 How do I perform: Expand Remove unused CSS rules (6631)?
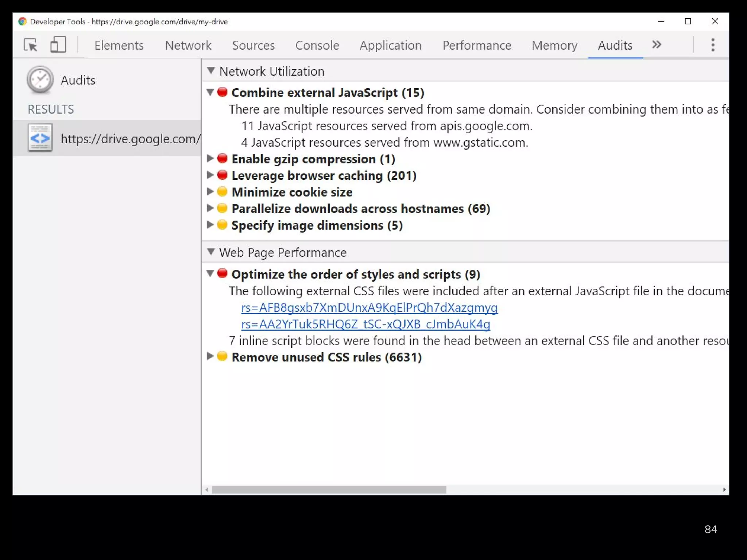(x=210, y=357)
